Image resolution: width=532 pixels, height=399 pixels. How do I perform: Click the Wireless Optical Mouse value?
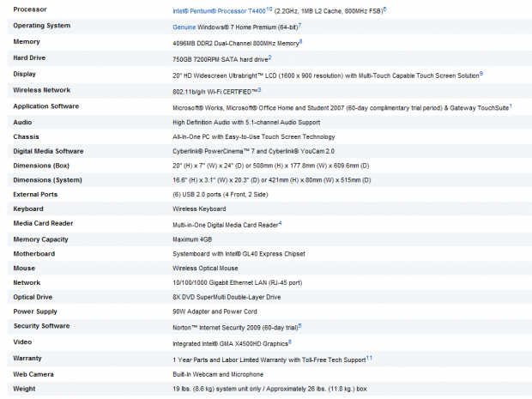pyautogui.click(x=205, y=269)
